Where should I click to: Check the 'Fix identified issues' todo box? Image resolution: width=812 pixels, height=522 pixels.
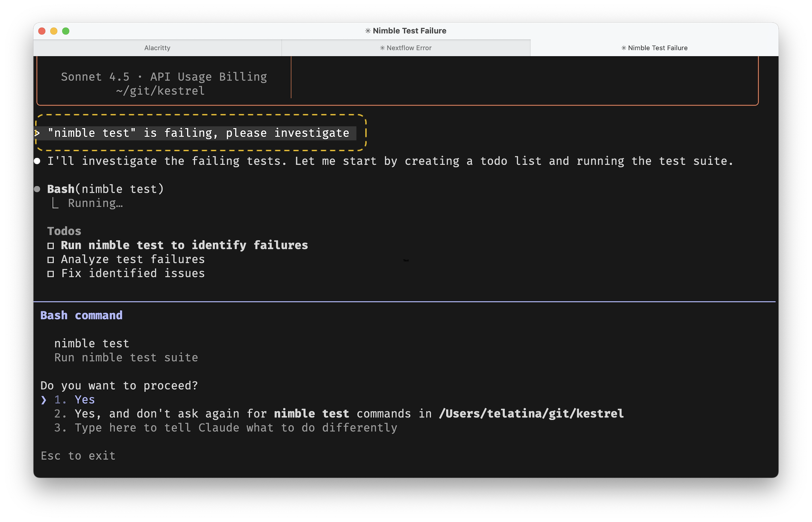[x=51, y=274]
